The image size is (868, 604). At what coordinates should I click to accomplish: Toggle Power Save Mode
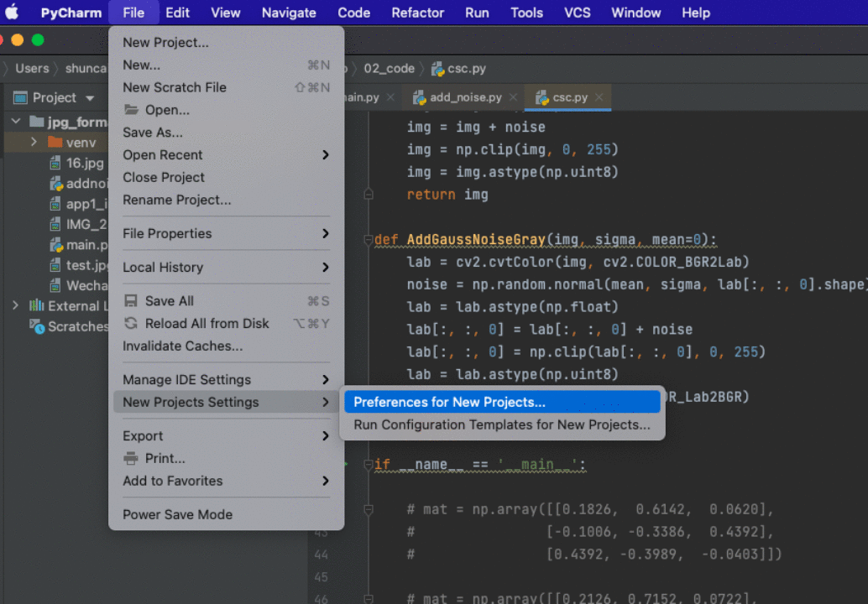[226, 514]
